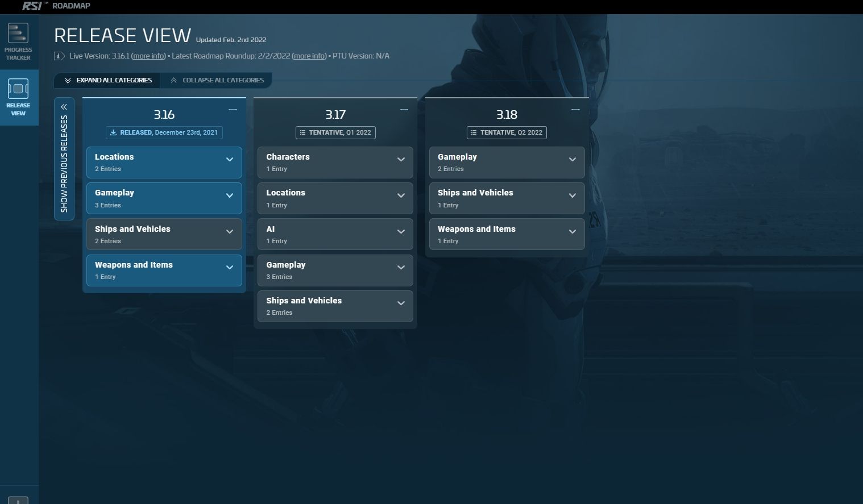Expand Ships and Vehicles in 3.17
This screenshot has height=504, width=863.
(x=335, y=306)
